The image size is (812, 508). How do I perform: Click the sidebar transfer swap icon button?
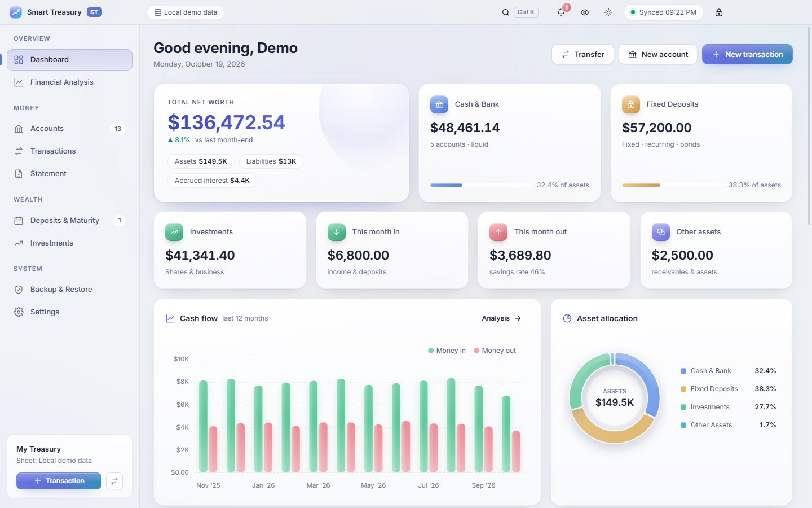tap(114, 481)
